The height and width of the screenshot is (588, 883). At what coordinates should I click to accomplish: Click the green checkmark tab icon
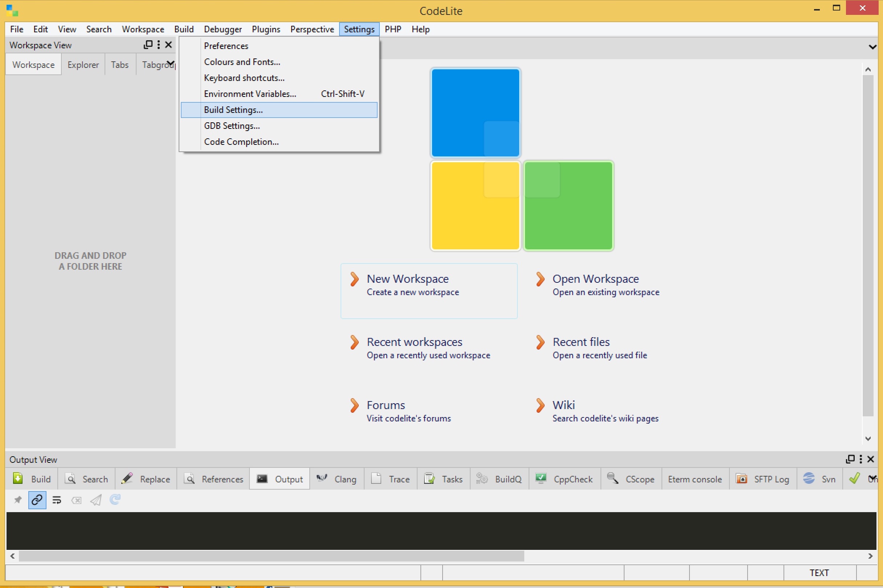point(854,478)
